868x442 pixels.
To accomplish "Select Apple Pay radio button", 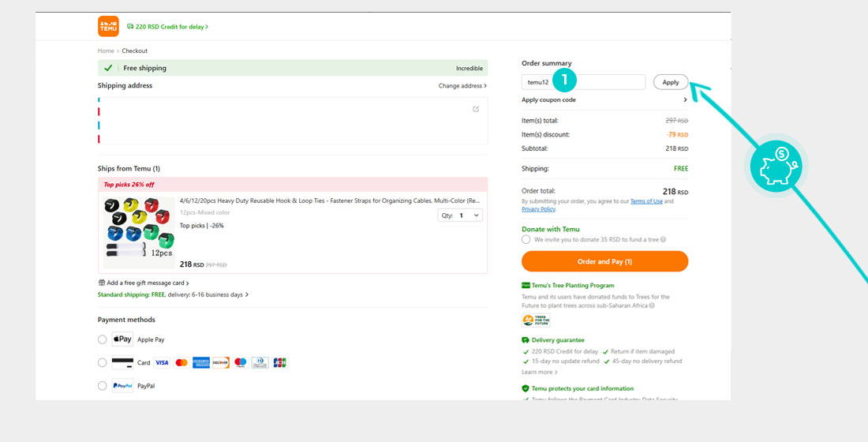I will [102, 339].
